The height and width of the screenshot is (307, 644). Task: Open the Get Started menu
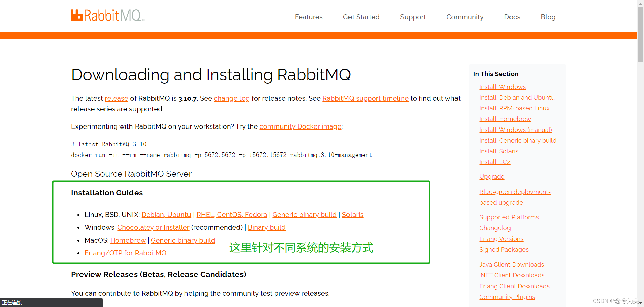[x=361, y=17]
